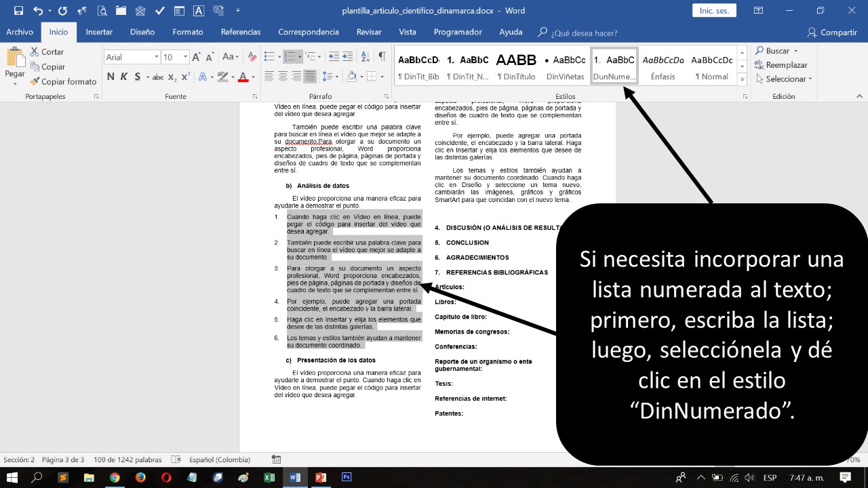Open Google Chrome from the taskbar
The width and height of the screenshot is (868, 488).
[115, 477]
